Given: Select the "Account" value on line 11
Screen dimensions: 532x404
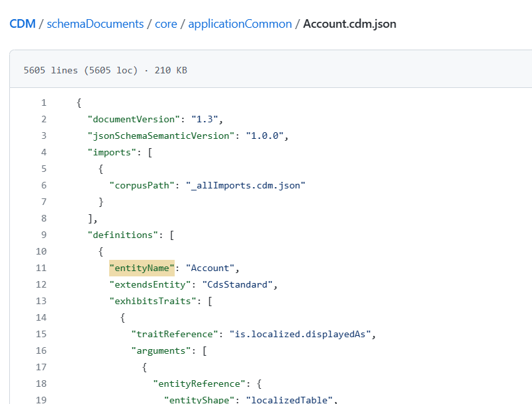Looking at the screenshot, I should click(210, 268).
